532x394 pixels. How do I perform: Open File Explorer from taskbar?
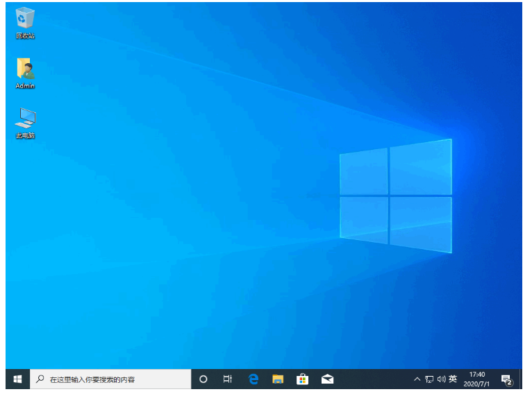pyautogui.click(x=278, y=379)
